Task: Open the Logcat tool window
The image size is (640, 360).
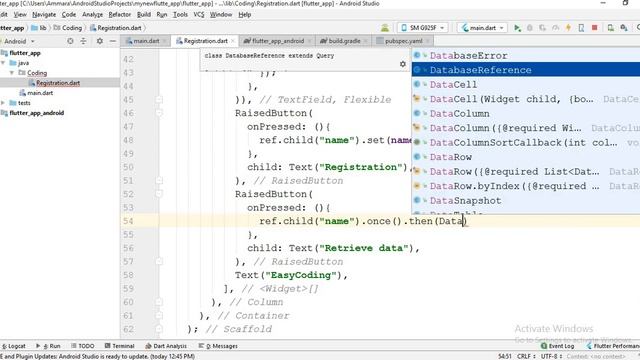Action: click(13, 346)
